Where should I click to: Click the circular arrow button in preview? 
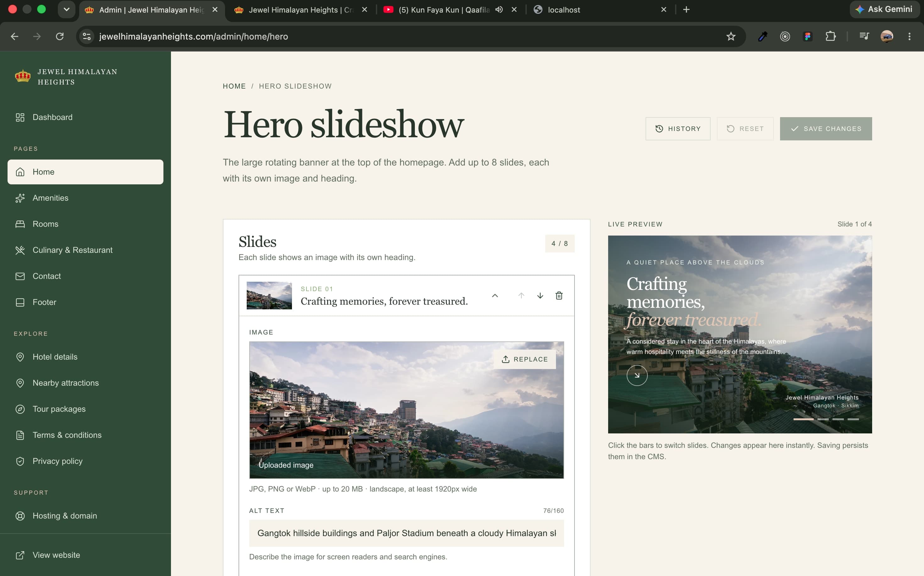point(636,375)
